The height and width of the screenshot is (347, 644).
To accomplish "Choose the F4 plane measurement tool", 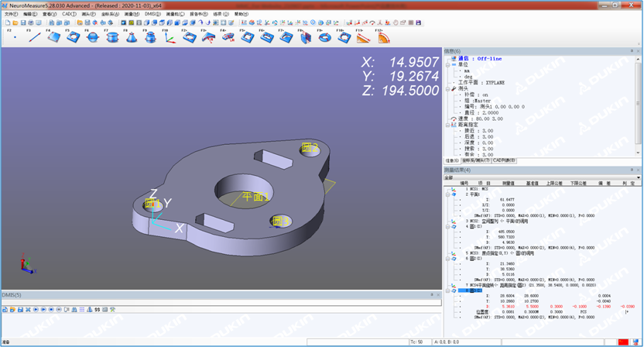I will (53, 36).
